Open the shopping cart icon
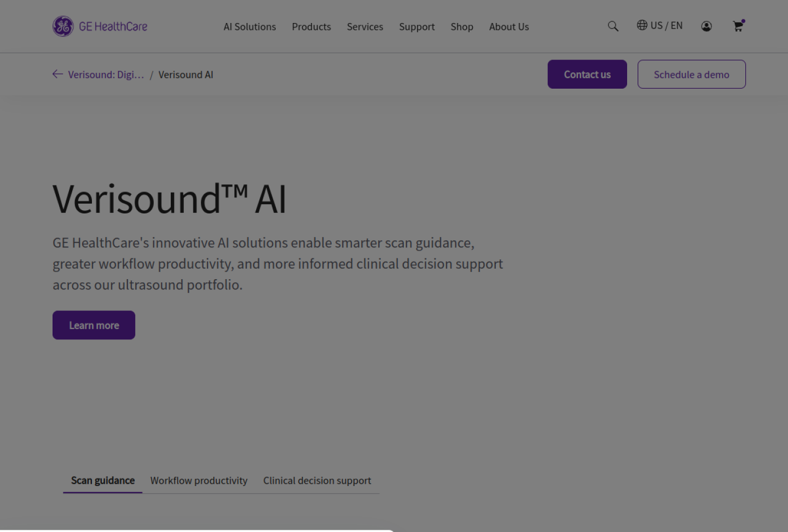 (738, 26)
